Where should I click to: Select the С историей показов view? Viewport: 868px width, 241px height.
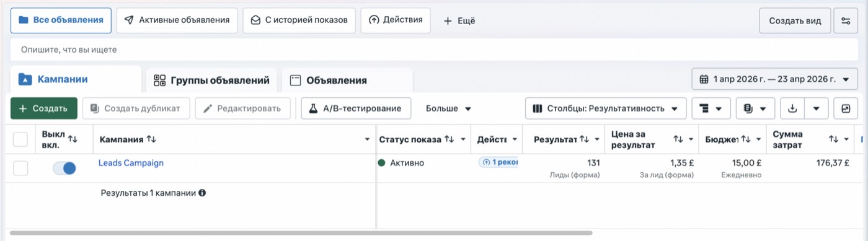click(299, 20)
